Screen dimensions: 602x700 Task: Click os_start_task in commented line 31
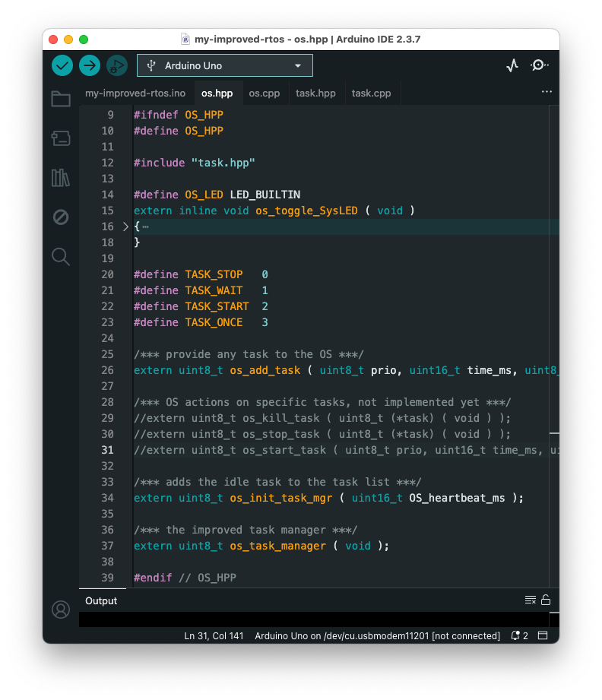tap(284, 451)
